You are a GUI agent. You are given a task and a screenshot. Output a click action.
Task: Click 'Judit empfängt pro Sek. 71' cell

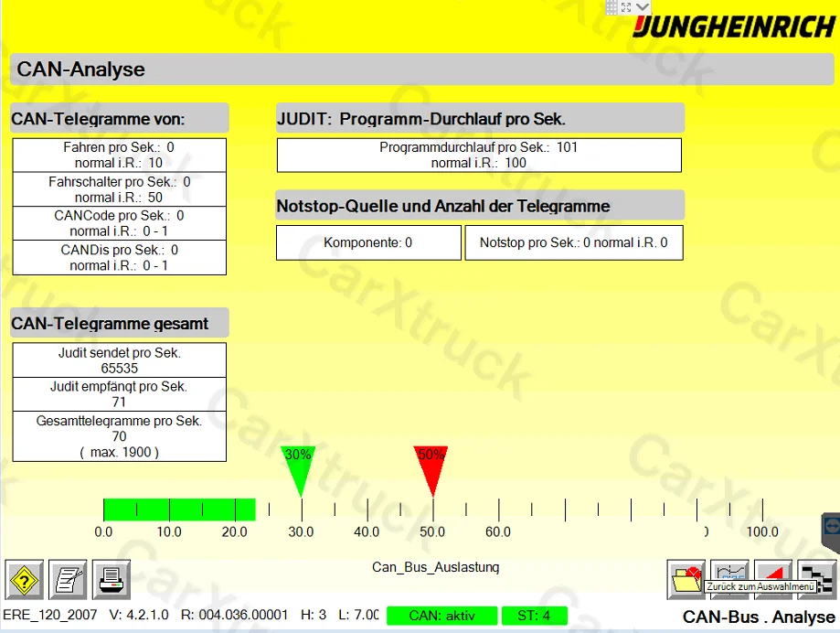coord(120,394)
